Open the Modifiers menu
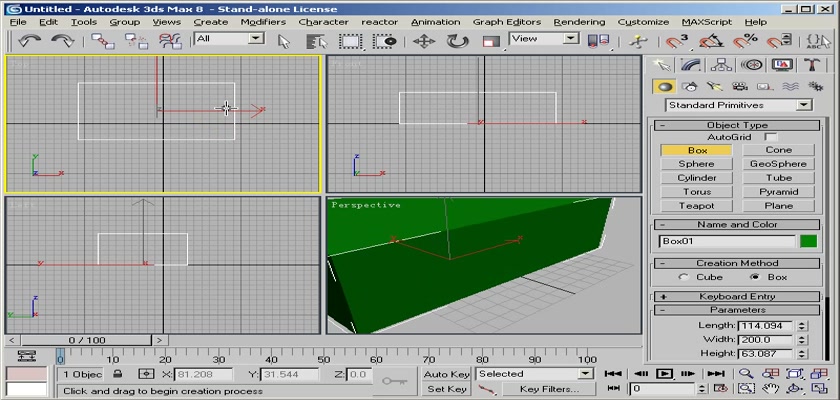 (x=263, y=22)
